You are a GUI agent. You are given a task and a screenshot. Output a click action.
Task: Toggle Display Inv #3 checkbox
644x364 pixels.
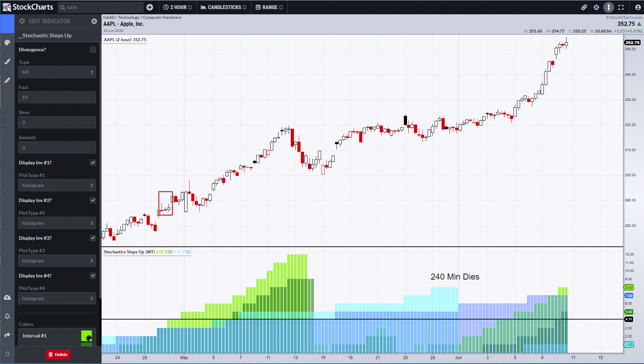pos(92,238)
